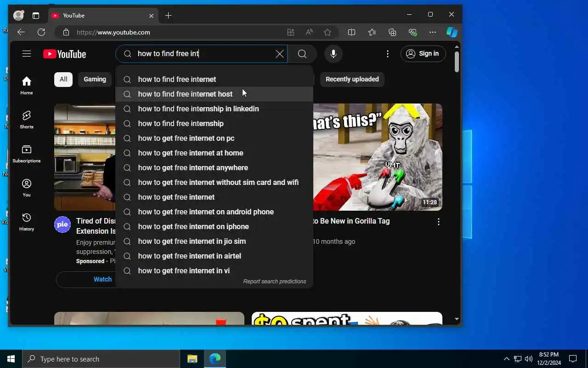Choose suggestion 'how to get free internet'
Image resolution: width=588 pixels, height=368 pixels.
215,197
